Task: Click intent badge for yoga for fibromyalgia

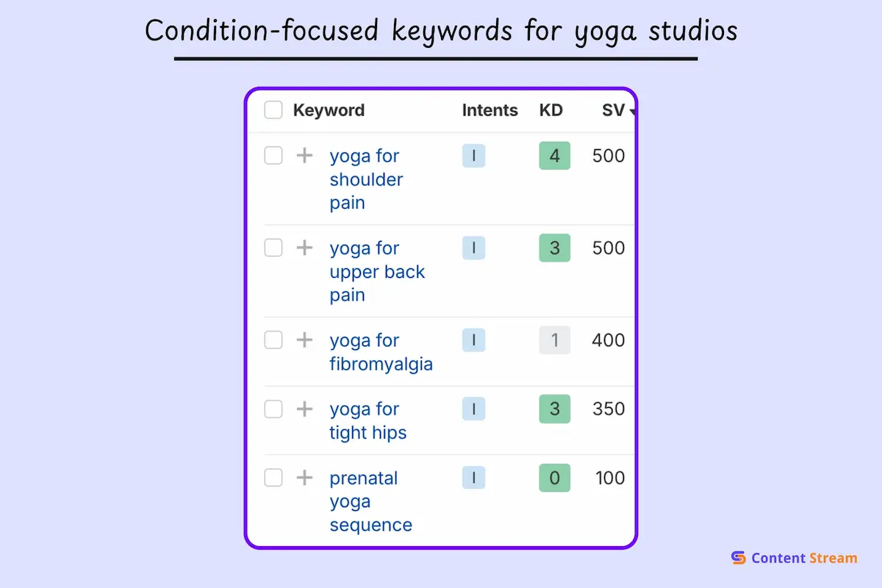Action: click(473, 340)
